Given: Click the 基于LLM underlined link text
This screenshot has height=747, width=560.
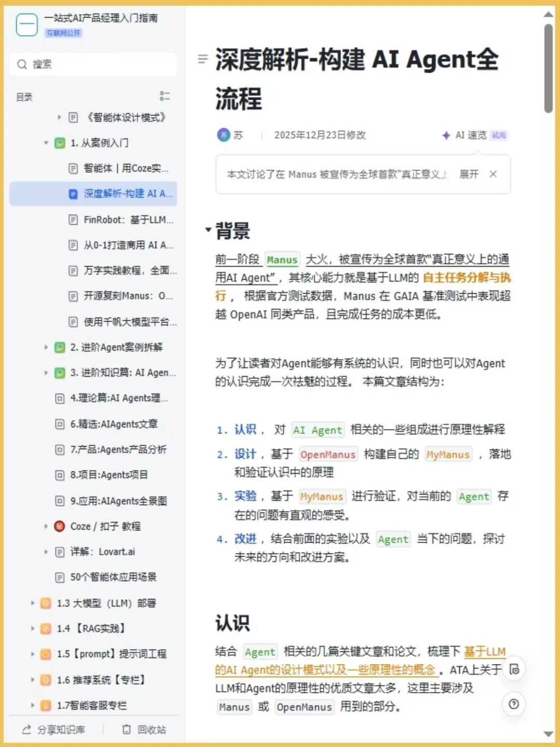Looking at the screenshot, I should [485, 652].
